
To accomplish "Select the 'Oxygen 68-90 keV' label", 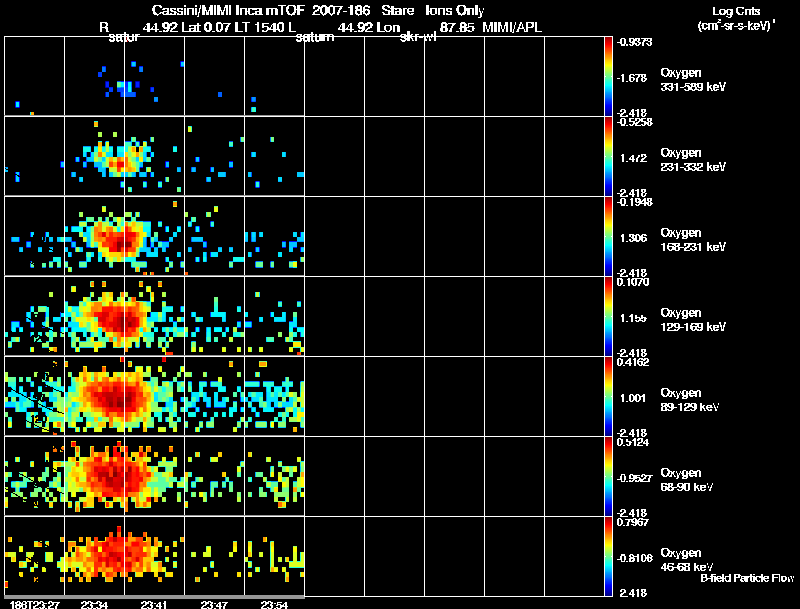I will point(687,480).
